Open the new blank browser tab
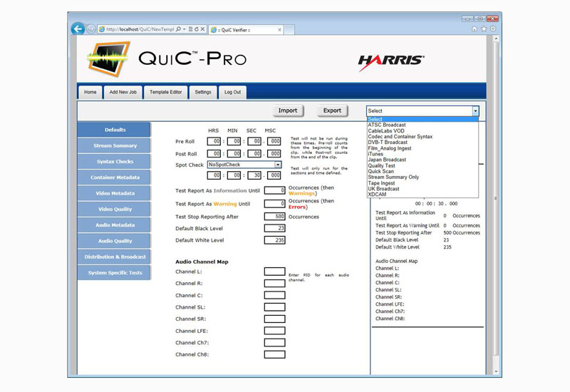Screen dimensions: 570x392 click(x=289, y=30)
